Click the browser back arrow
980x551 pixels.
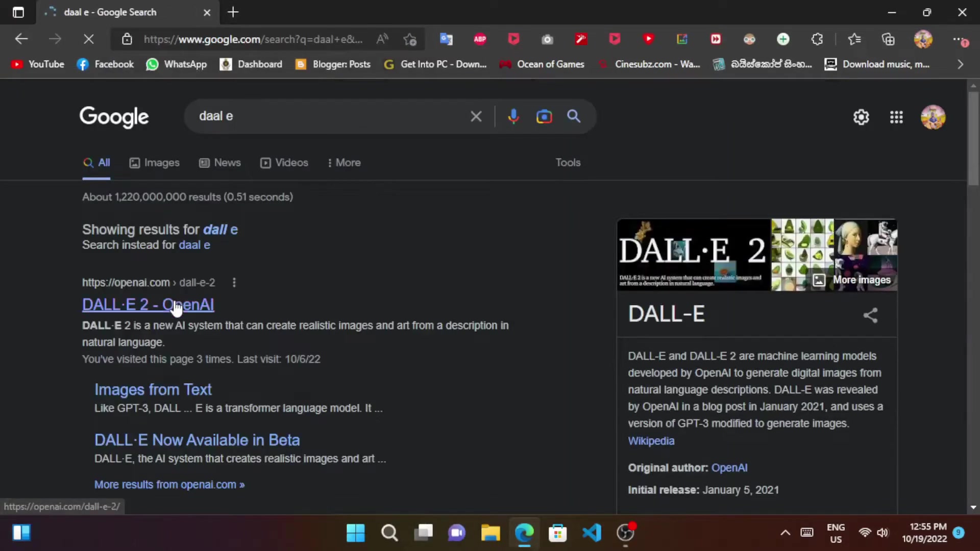(21, 39)
